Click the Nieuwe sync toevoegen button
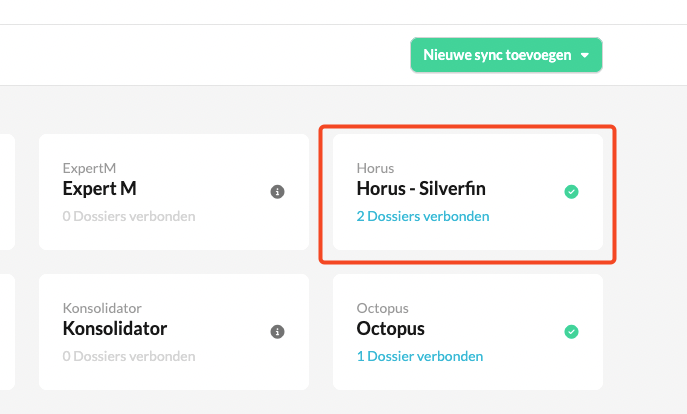Screen dimensions: 687x414 (506, 55)
